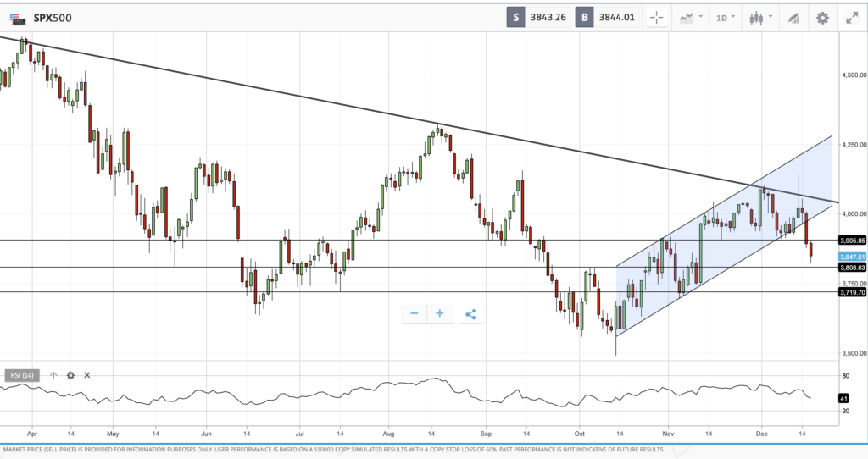Select the 3,905.85 horizontal price level label
Screen dimensions: 868x459
pyautogui.click(x=852, y=240)
